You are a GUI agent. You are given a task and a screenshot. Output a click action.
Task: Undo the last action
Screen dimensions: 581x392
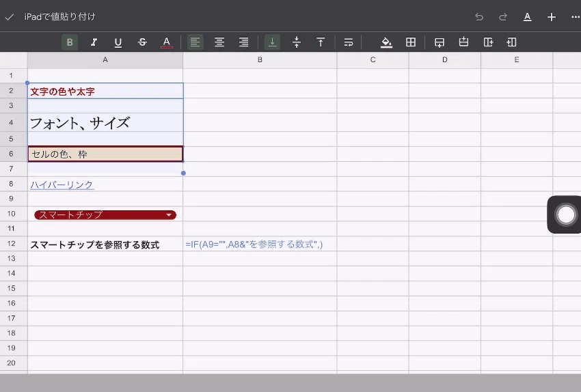479,17
